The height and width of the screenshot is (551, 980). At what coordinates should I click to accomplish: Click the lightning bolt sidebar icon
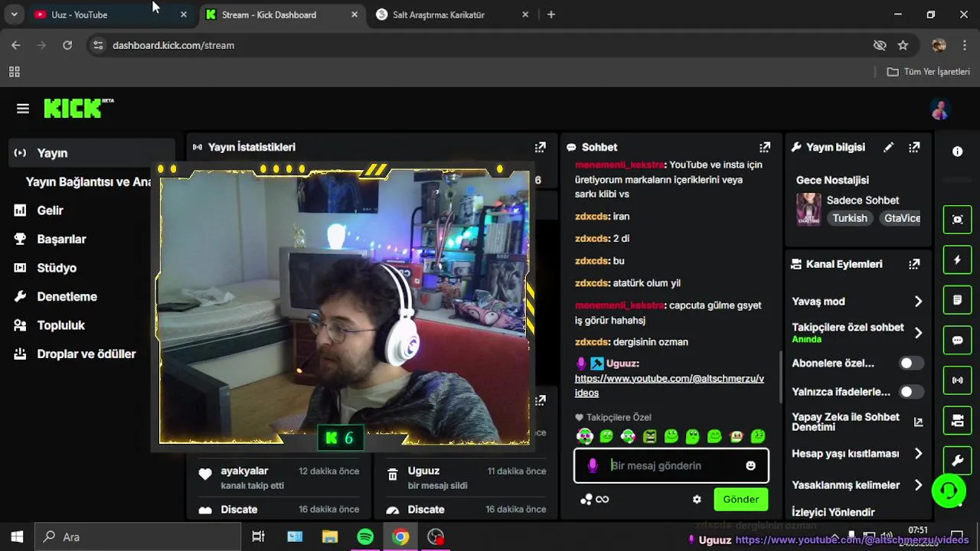957,260
